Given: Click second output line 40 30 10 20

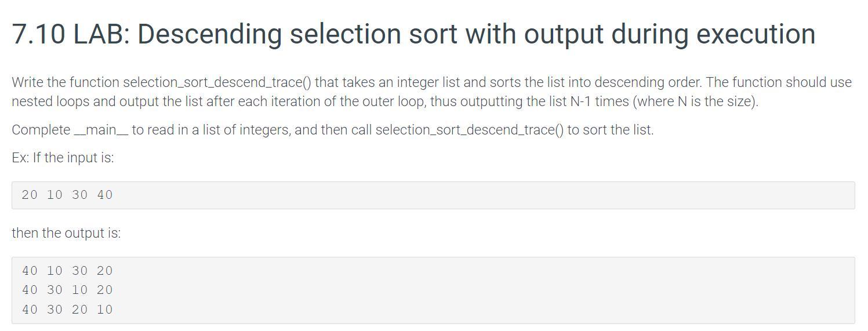Looking at the screenshot, I should 67,290.
